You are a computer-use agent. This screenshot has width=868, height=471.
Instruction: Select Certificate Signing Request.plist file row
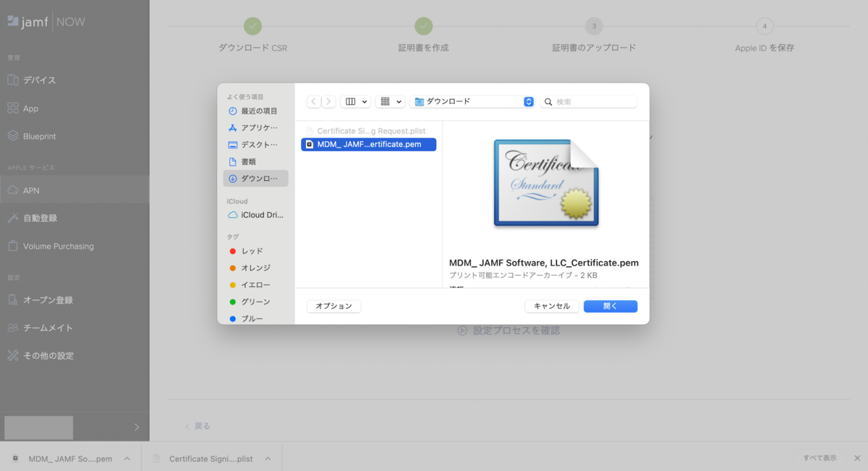click(x=368, y=131)
